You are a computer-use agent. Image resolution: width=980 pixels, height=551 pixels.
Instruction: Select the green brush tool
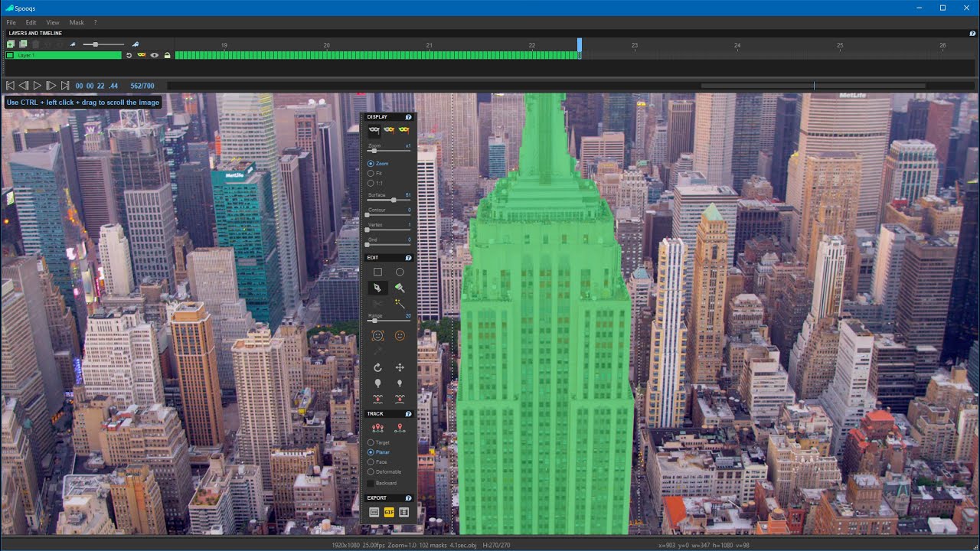400,288
